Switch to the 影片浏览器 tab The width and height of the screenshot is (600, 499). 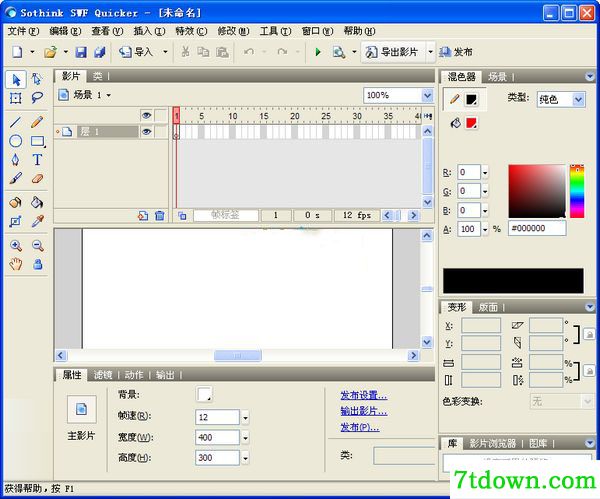point(492,444)
